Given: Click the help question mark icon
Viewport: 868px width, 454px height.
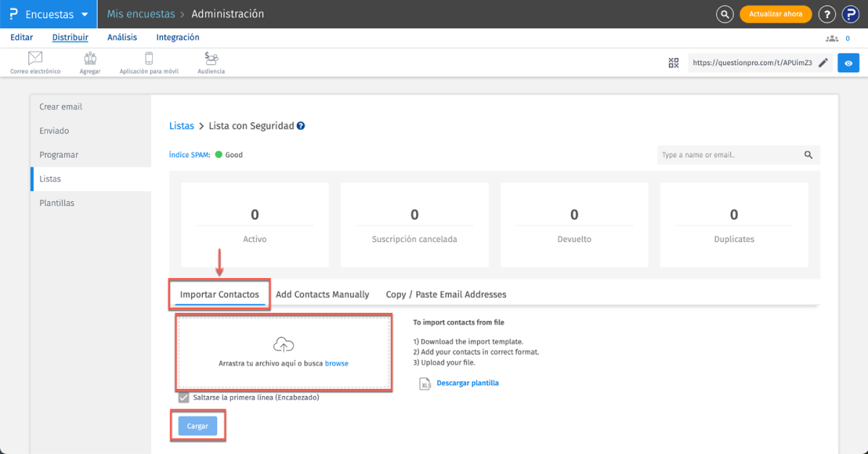Looking at the screenshot, I should tap(827, 14).
